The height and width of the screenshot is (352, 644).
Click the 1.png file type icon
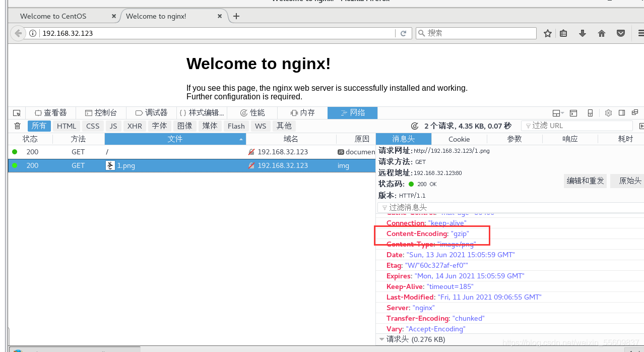pyautogui.click(x=110, y=165)
